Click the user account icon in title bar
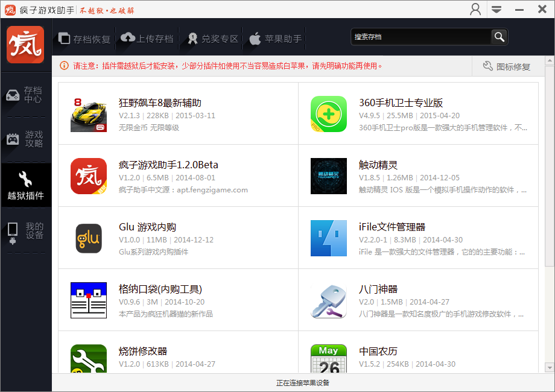 click(475, 10)
